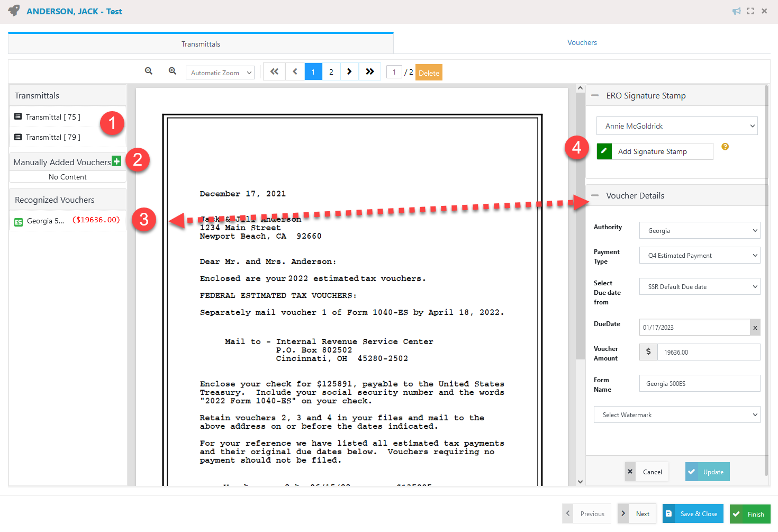The image size is (778, 532).
Task: Click the zoom in magnifier icon
Action: coord(173,71)
